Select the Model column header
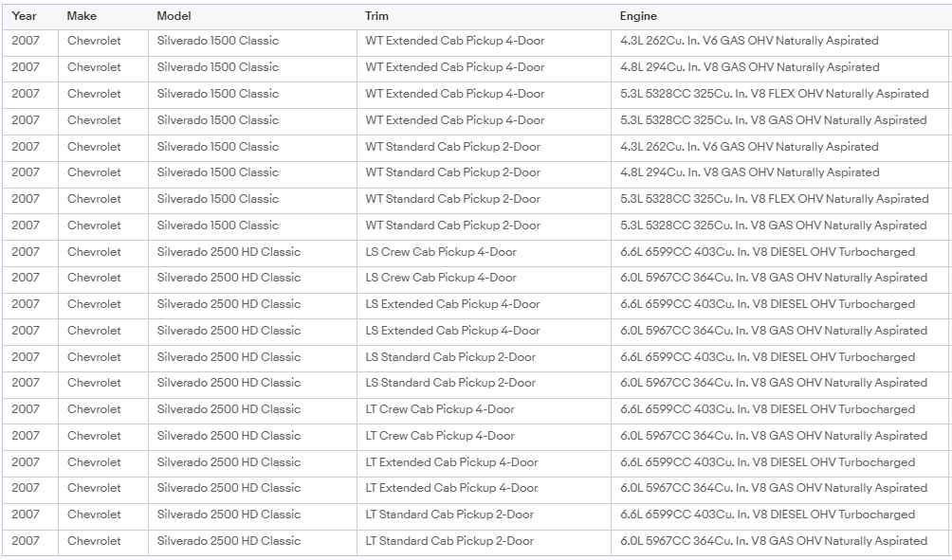 coord(174,16)
